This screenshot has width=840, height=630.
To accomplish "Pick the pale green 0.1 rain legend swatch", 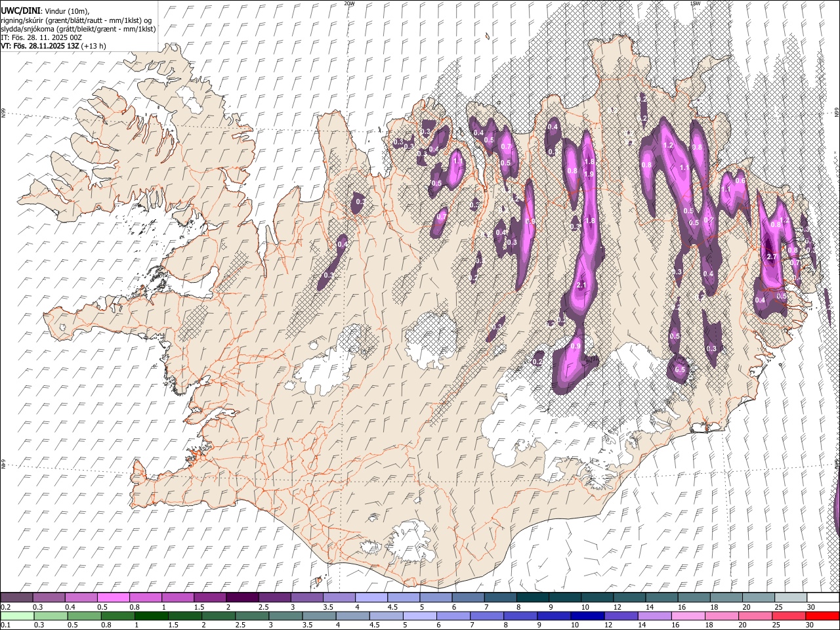I will point(17,616).
